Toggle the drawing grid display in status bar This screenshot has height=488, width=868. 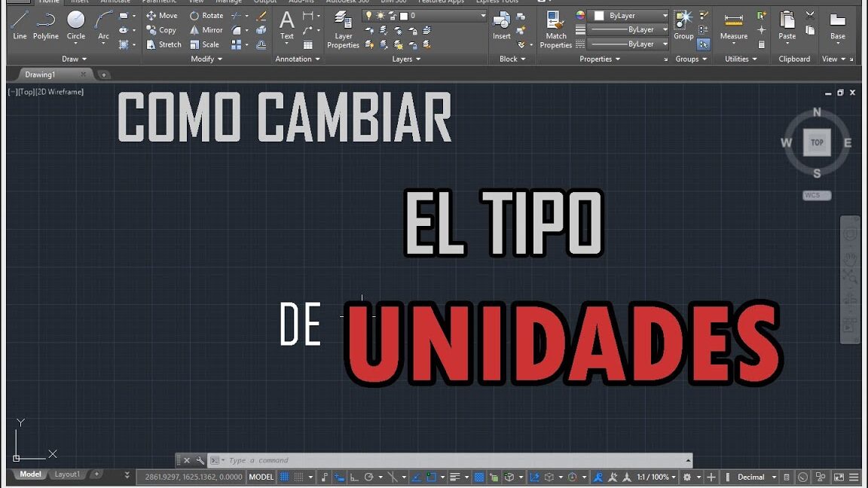tap(285, 477)
